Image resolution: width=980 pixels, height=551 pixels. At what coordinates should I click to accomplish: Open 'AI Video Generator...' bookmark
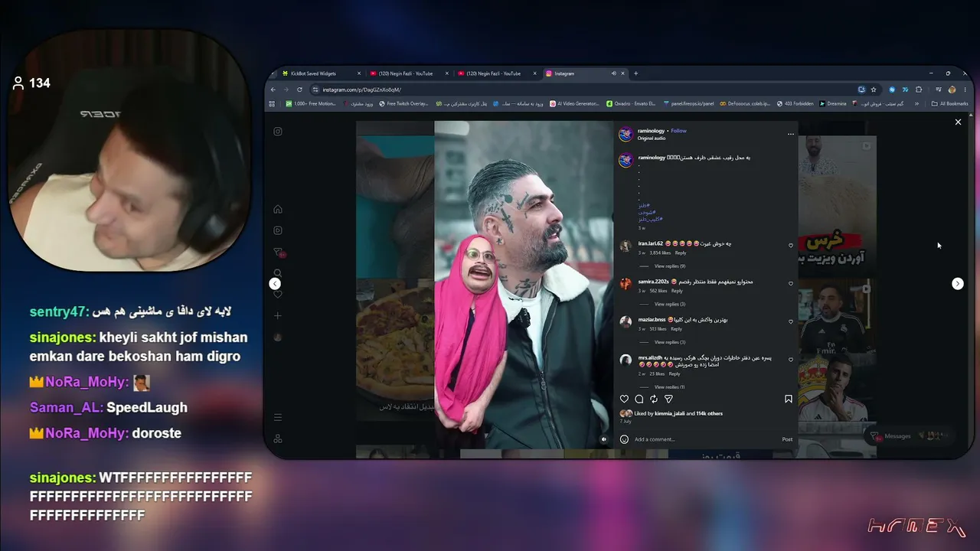click(575, 103)
